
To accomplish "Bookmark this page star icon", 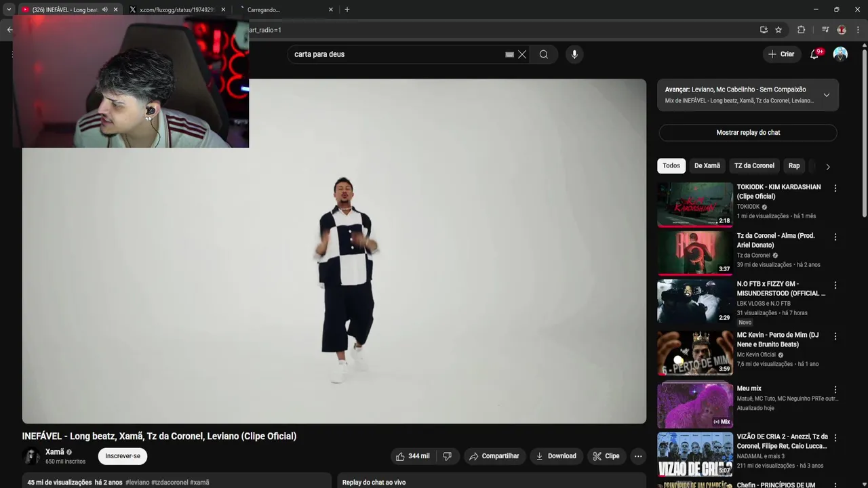I will pyautogui.click(x=778, y=30).
